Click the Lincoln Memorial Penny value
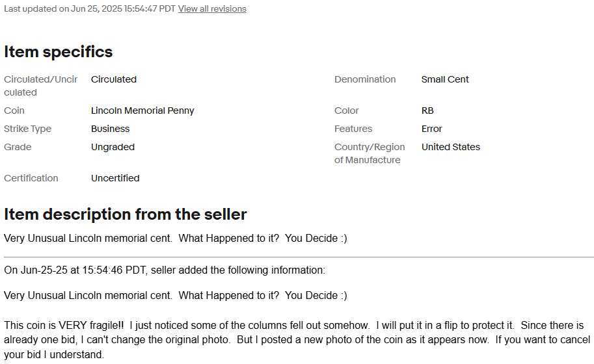Screen dimensions: 594x364 [x=142, y=110]
